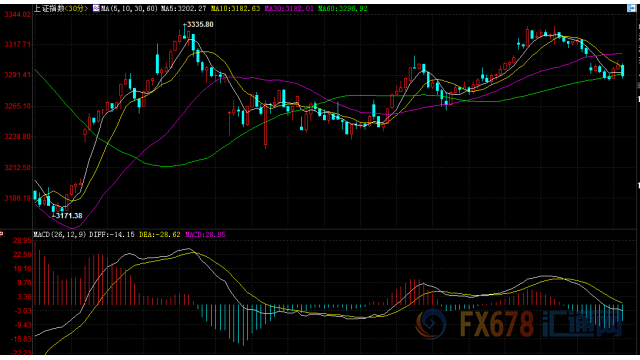Image resolution: width=640 pixels, height=360 pixels.
Task: Click the red collapse icon beside MACD panel
Action: [x=2, y=234]
